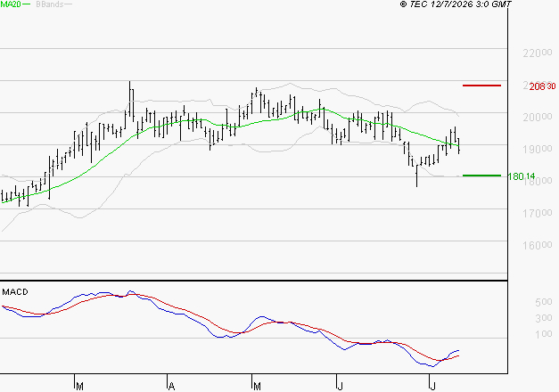Click the MA20 legend label
The height and width of the screenshot is (392, 559).
tap(11, 4)
